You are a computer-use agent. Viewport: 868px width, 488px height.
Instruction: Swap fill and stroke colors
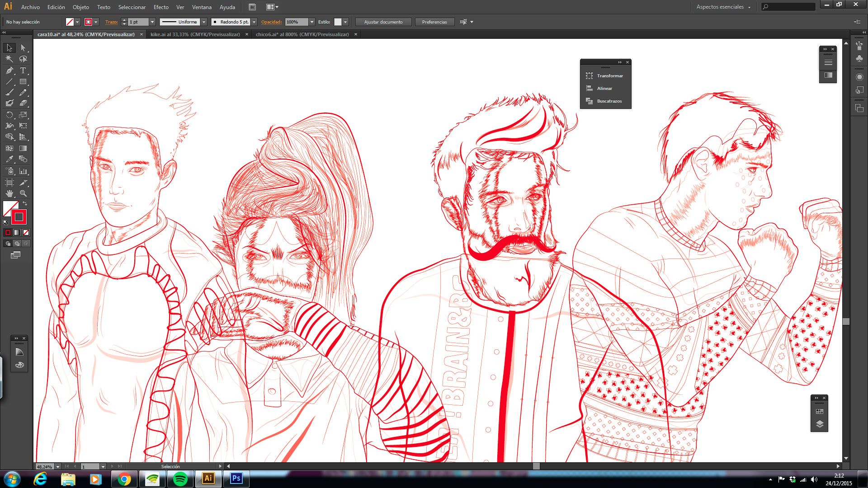coord(25,204)
